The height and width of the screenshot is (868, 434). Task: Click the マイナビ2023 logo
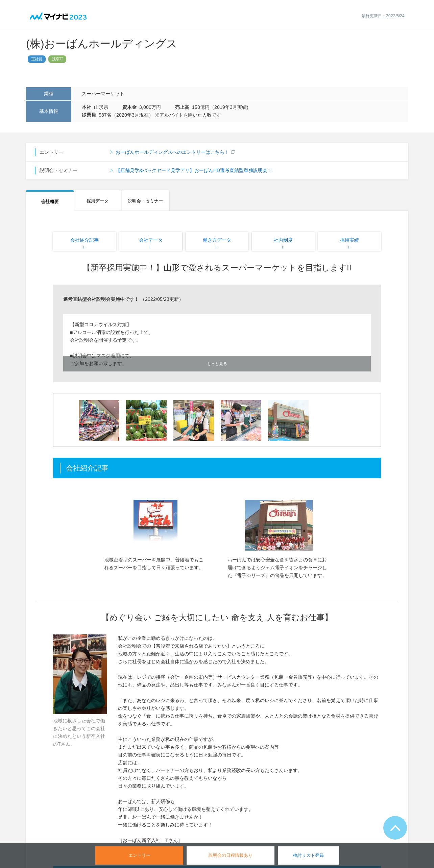coord(58,17)
